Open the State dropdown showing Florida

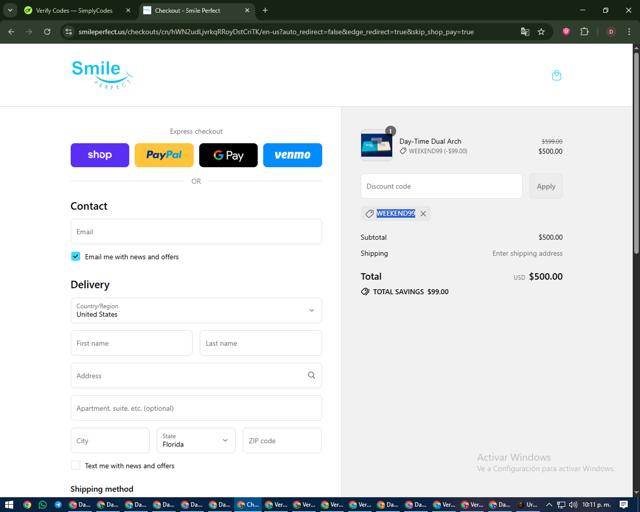[x=196, y=441]
